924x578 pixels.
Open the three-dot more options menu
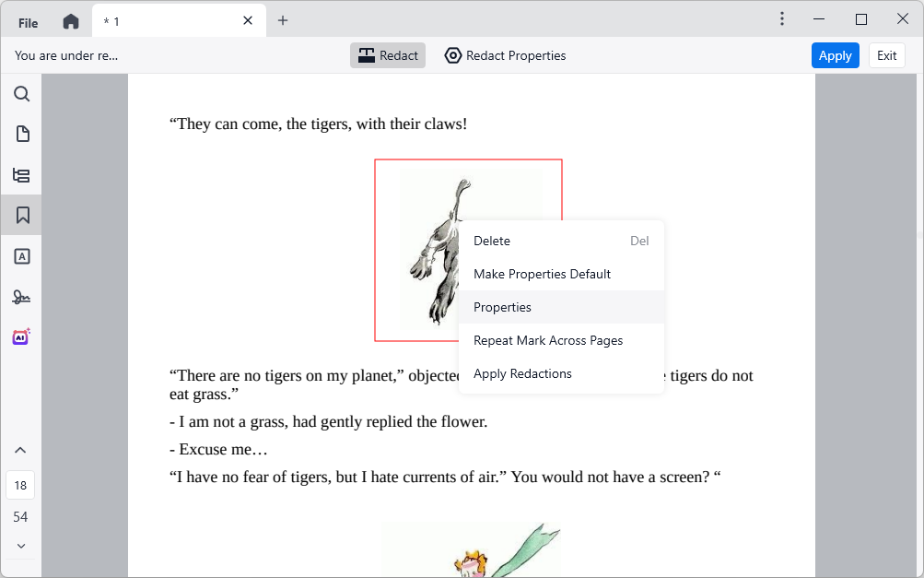point(782,19)
